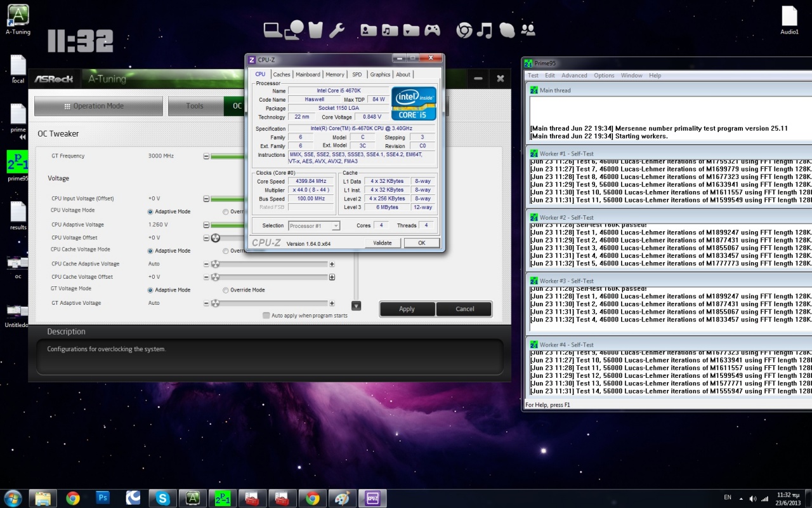812x508 pixels.
Task: Switch to SPD tab in CPU-Z
Action: pos(357,74)
